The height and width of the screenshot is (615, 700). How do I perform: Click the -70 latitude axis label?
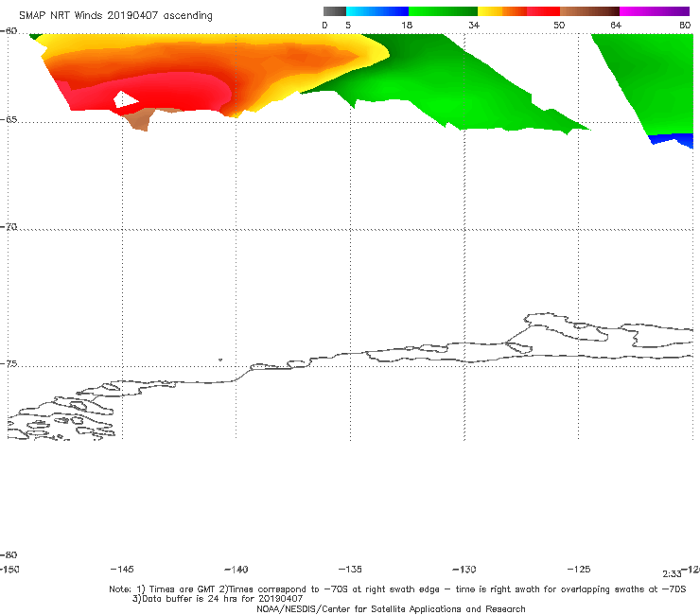click(9, 227)
